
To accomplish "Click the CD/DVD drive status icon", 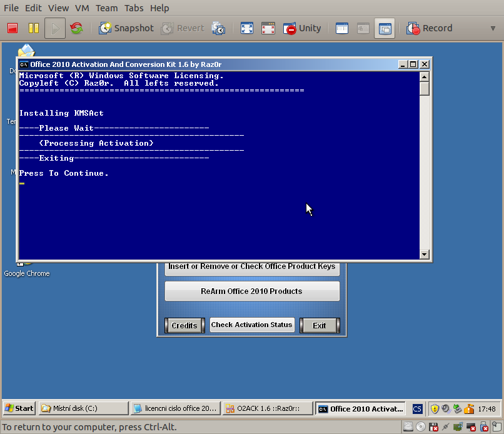I will pyautogui.click(x=421, y=427).
